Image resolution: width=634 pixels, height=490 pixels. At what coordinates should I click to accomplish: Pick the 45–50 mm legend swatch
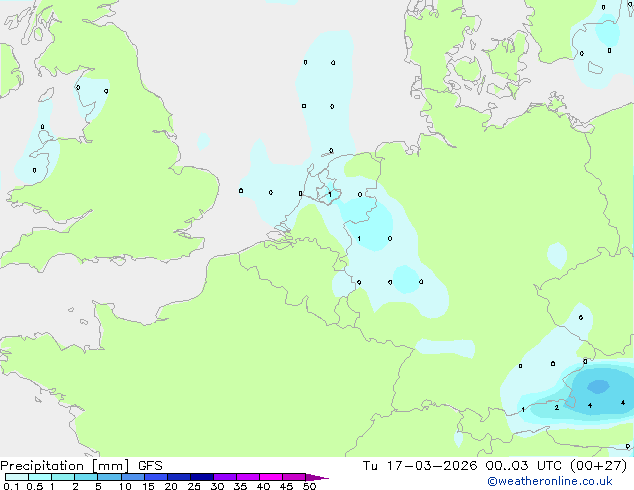pyautogui.click(x=294, y=477)
